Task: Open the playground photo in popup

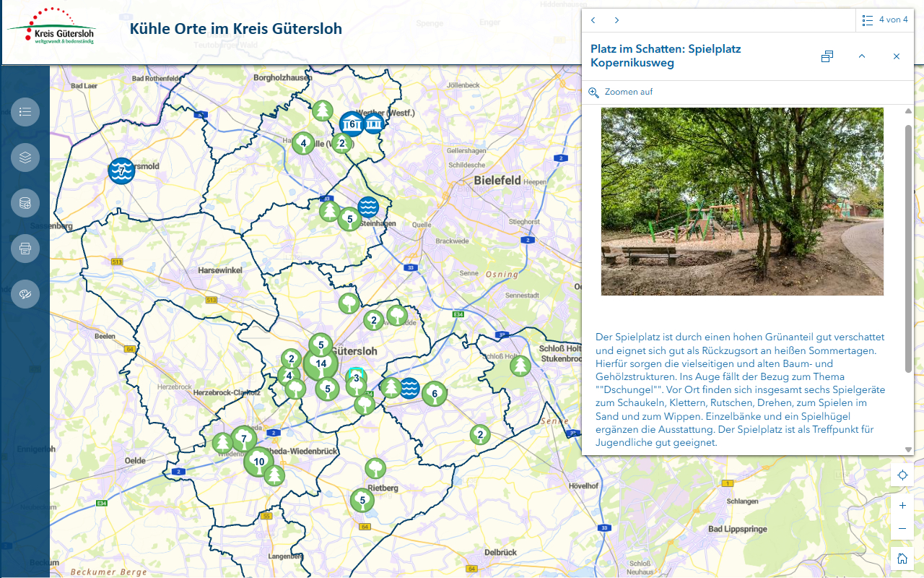Action: coord(742,202)
